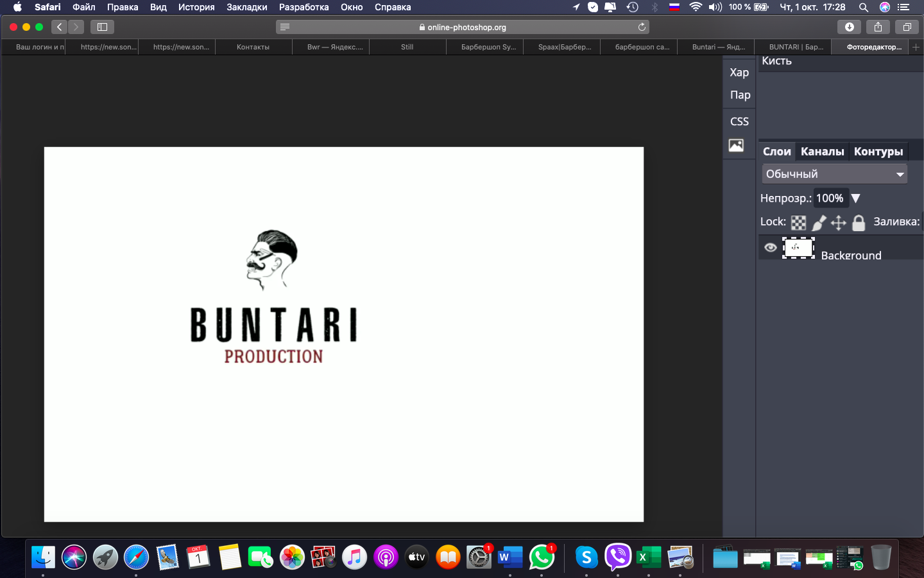Open Podcasts from the Dock
Screen dimensions: 924x578
(386, 557)
